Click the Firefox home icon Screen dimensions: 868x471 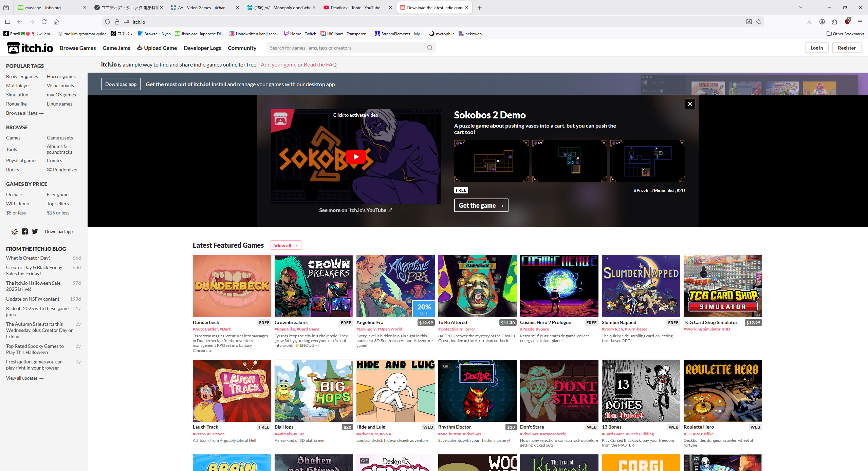pos(56,22)
